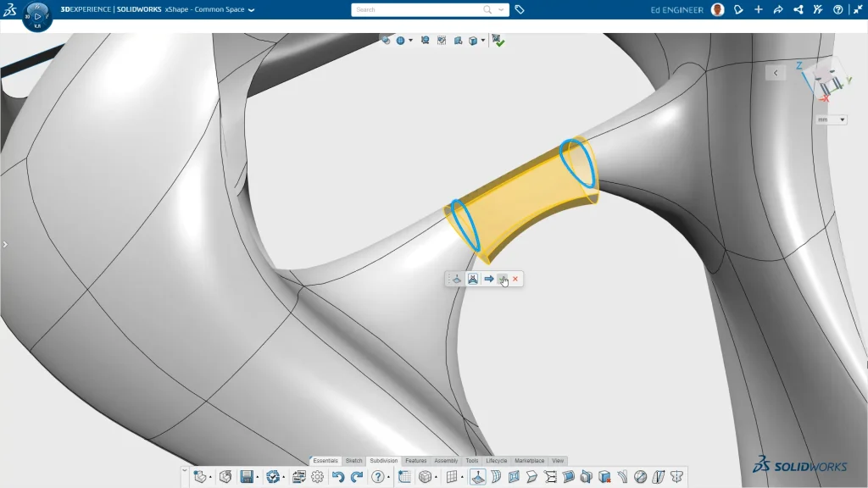Click the tag icon beside search box

(520, 9)
